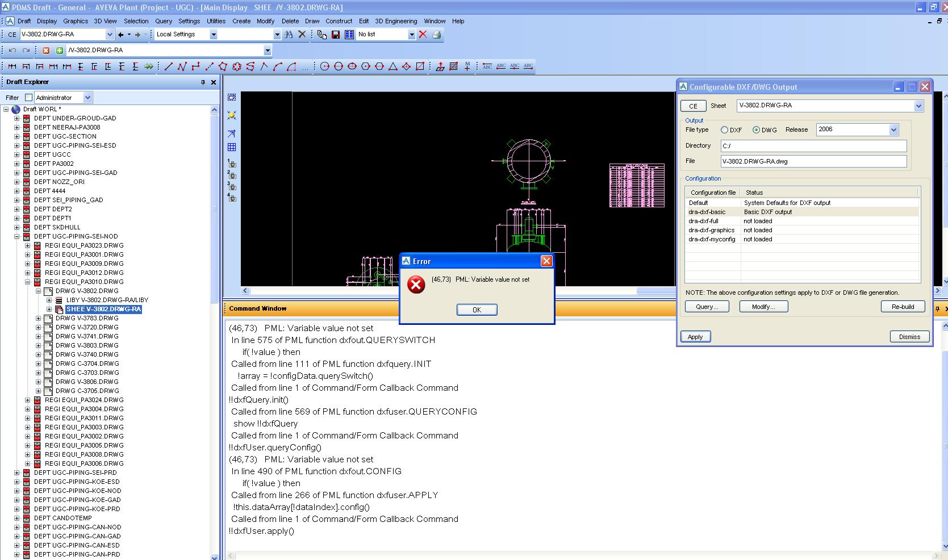The image size is (948, 560).
Task: Click the floppy disk save icon
Action: 336,35
